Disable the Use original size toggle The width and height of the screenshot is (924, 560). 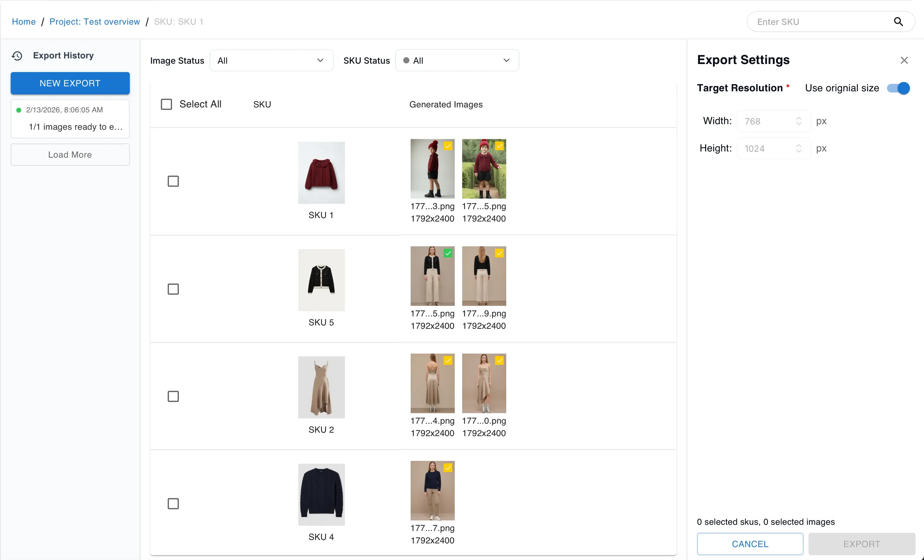898,88
